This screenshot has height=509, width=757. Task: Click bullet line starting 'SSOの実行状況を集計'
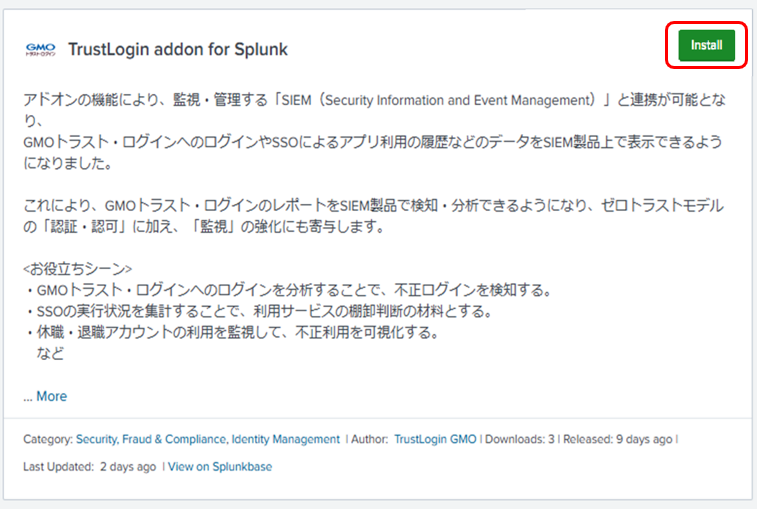pos(259,311)
